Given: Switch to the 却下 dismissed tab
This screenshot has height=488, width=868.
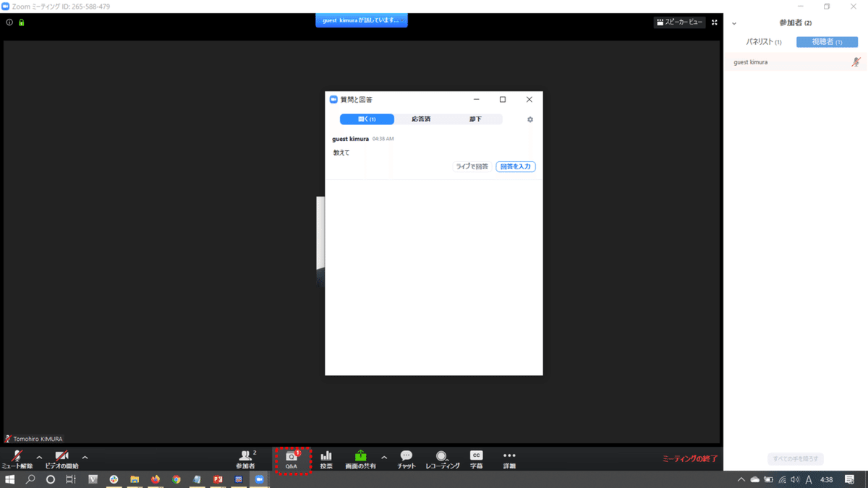Looking at the screenshot, I should pyautogui.click(x=475, y=119).
